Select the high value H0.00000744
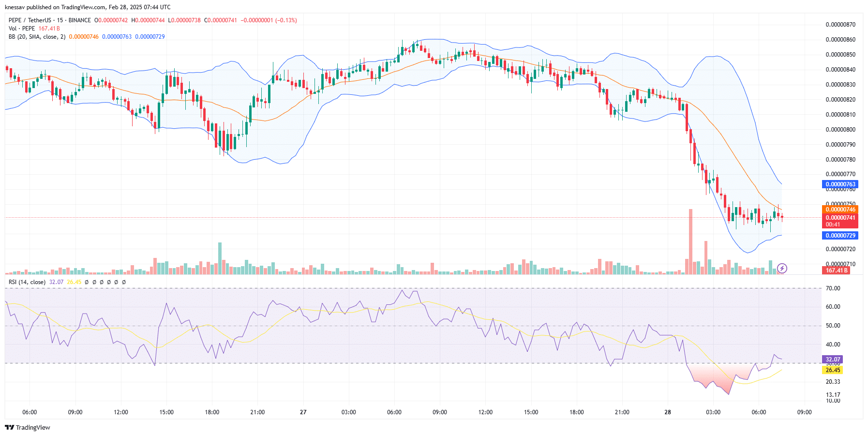 (x=148, y=20)
